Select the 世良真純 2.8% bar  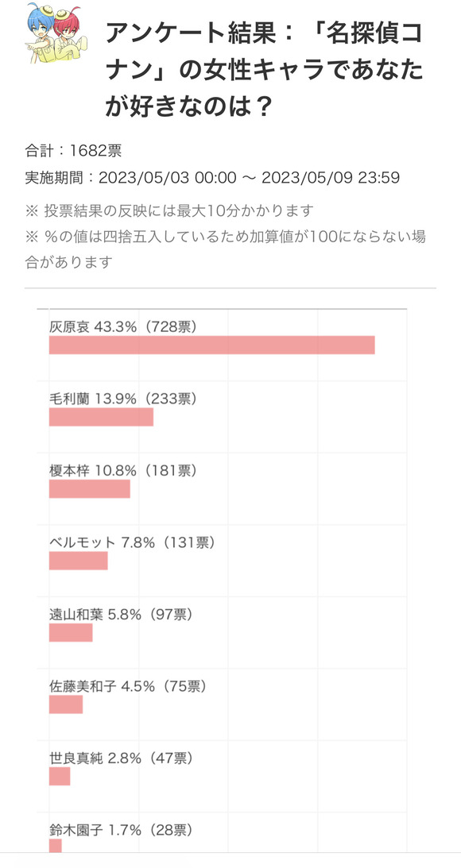(60, 777)
